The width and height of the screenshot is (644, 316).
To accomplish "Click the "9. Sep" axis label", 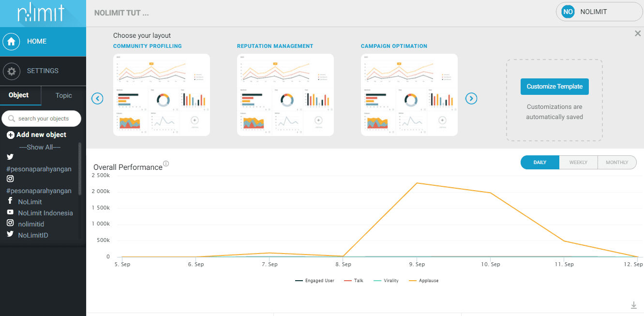I will point(417,264).
